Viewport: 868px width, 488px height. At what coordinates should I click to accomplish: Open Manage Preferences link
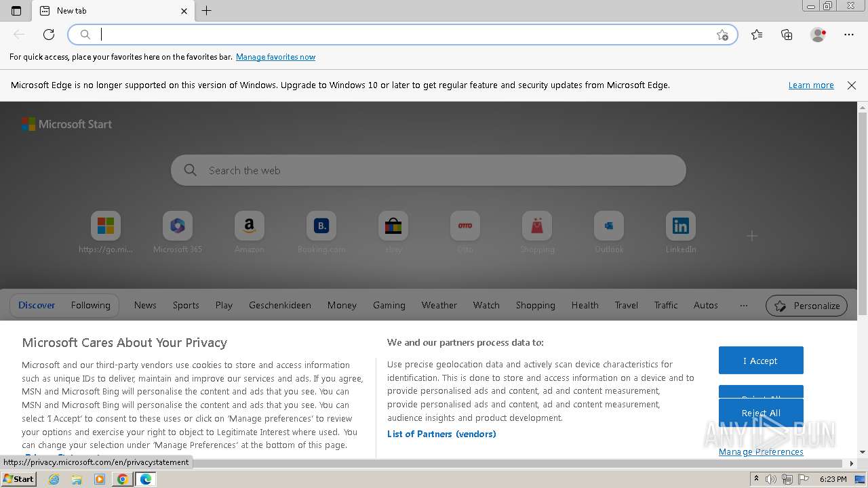761,452
